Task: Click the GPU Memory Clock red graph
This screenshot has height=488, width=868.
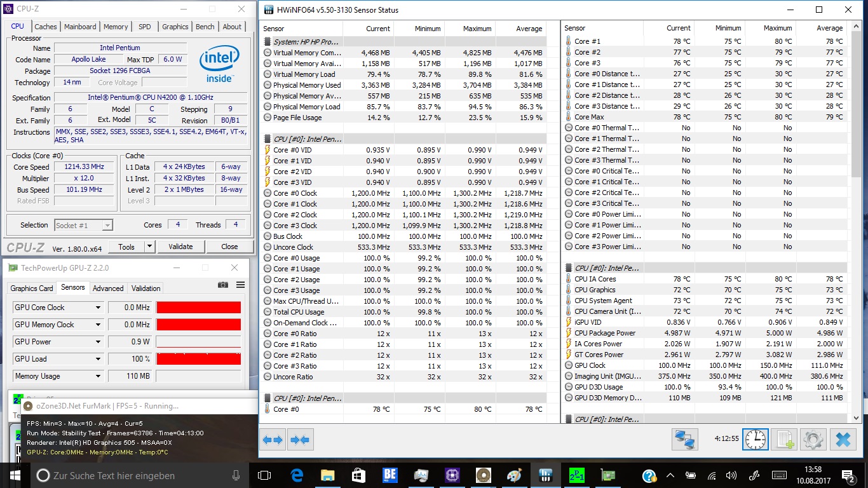Action: click(198, 325)
